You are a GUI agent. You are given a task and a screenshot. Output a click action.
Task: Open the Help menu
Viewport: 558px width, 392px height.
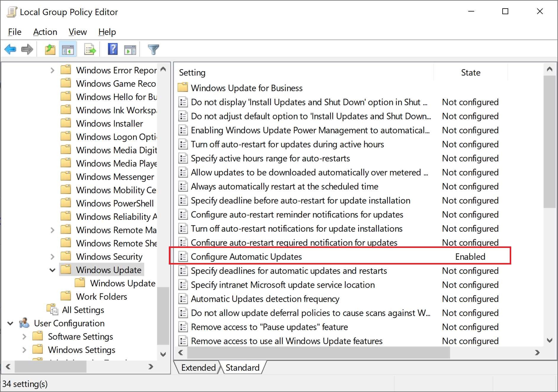(107, 32)
